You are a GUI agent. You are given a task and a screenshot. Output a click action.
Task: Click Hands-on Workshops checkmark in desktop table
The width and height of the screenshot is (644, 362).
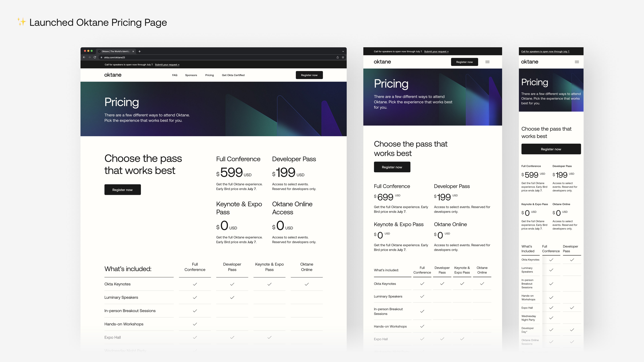coord(195,324)
